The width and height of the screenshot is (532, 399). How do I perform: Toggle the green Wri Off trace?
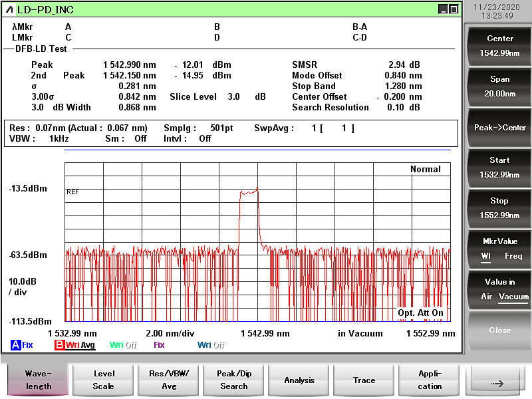pyautogui.click(x=122, y=345)
